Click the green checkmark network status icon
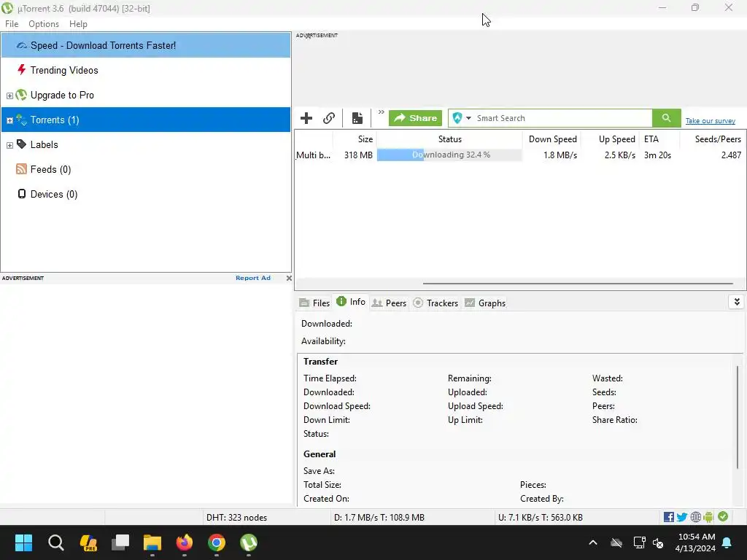The height and width of the screenshot is (560, 747). 723,517
